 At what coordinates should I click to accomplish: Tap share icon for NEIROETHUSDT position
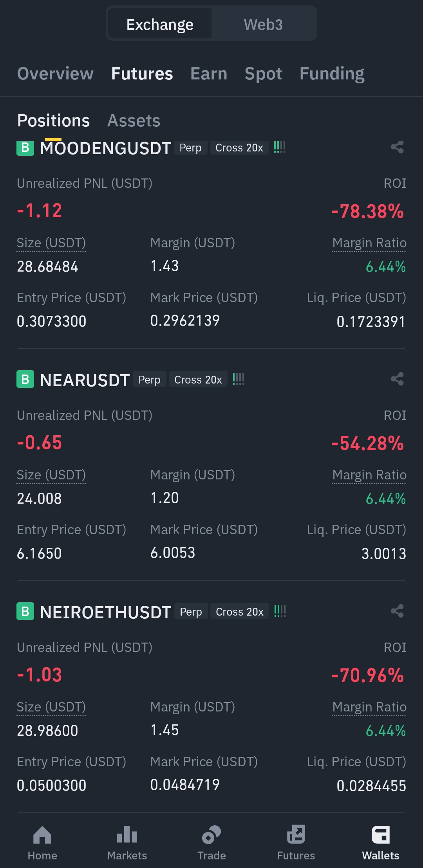coord(397,611)
